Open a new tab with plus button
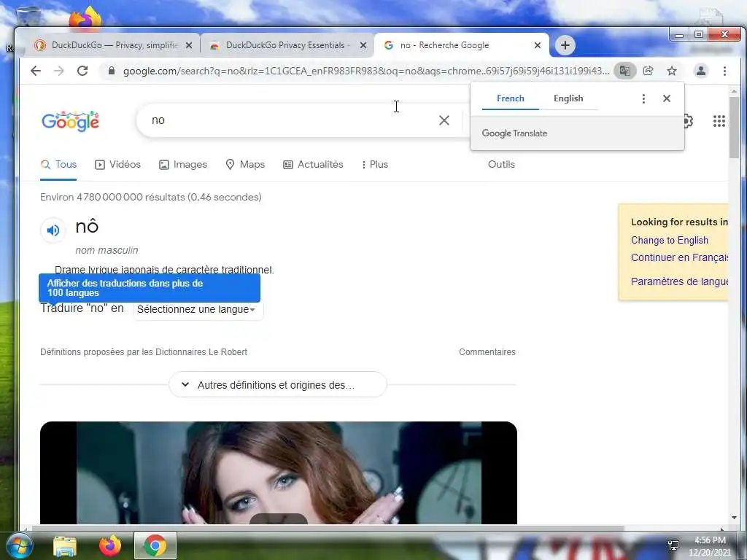 click(565, 45)
